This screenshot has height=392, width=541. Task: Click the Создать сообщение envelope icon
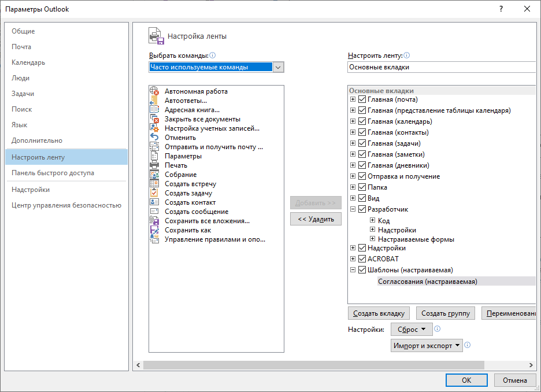(154, 212)
